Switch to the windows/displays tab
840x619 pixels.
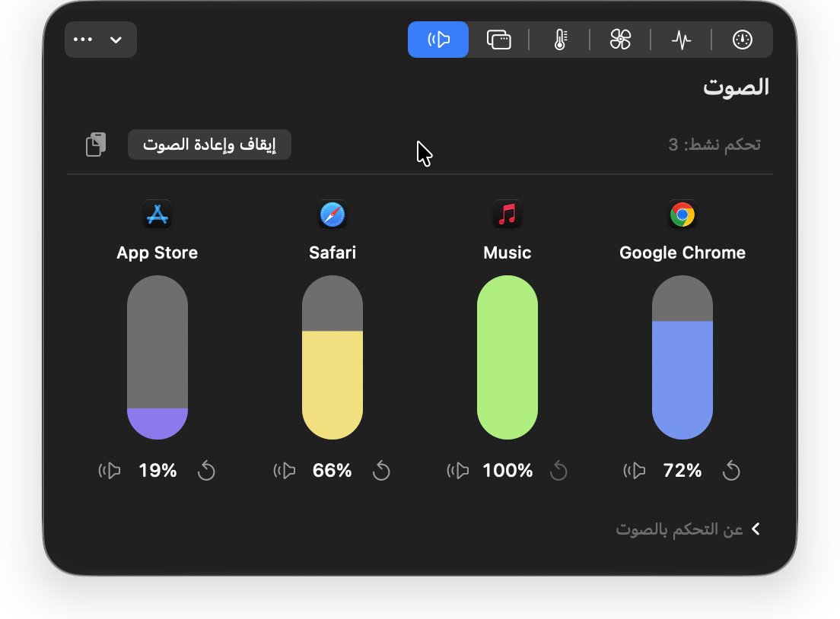[499, 40]
